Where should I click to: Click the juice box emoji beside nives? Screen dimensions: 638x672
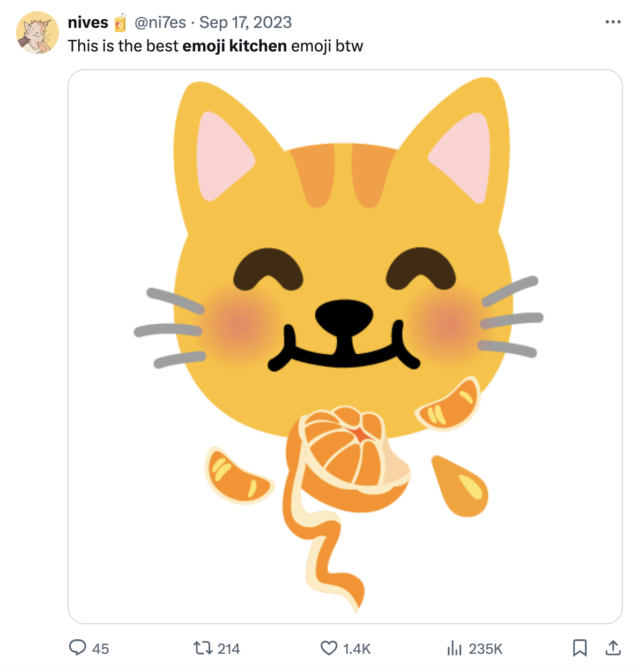120,23
